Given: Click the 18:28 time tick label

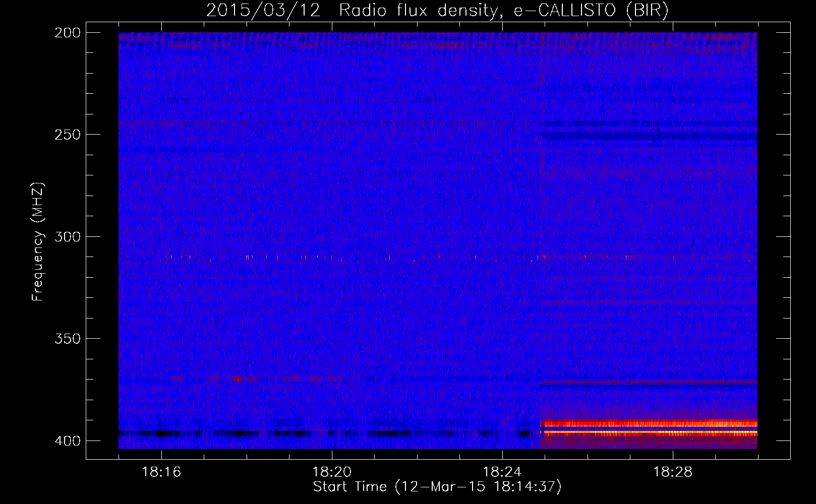Looking at the screenshot, I should pyautogui.click(x=673, y=472).
